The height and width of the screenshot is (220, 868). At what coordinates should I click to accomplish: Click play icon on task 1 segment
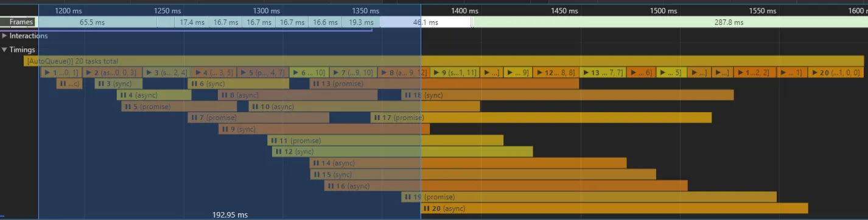coord(47,73)
